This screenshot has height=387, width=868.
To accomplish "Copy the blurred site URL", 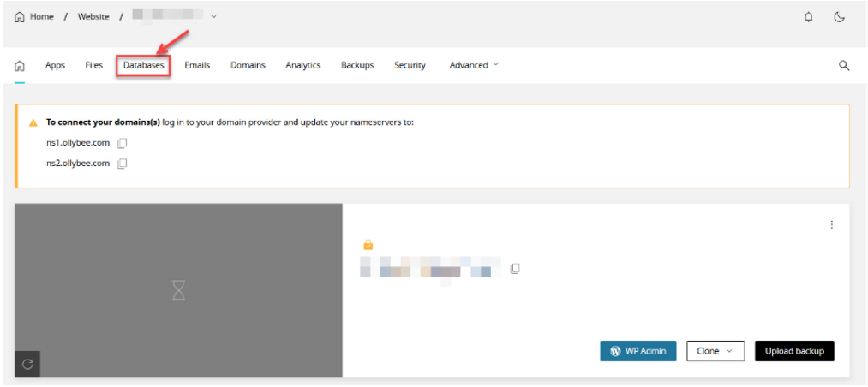I will tap(515, 269).
